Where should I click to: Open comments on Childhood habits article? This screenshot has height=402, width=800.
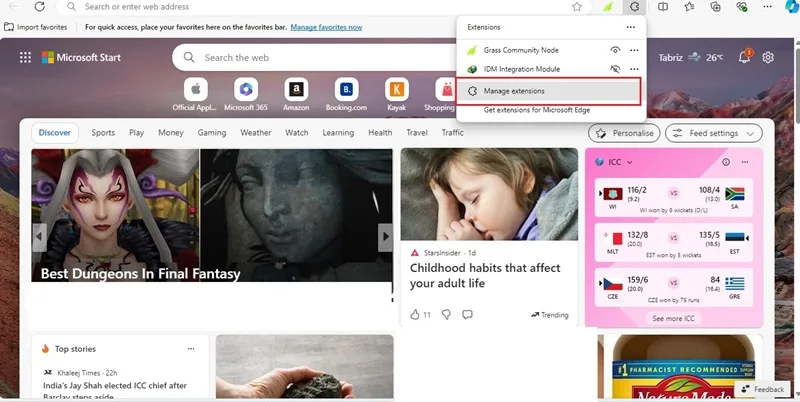point(467,315)
